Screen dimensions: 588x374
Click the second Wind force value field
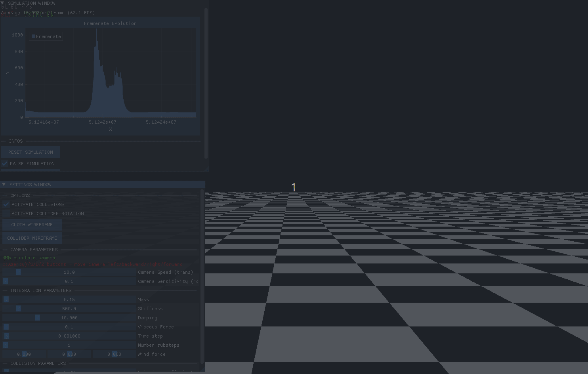click(69, 354)
